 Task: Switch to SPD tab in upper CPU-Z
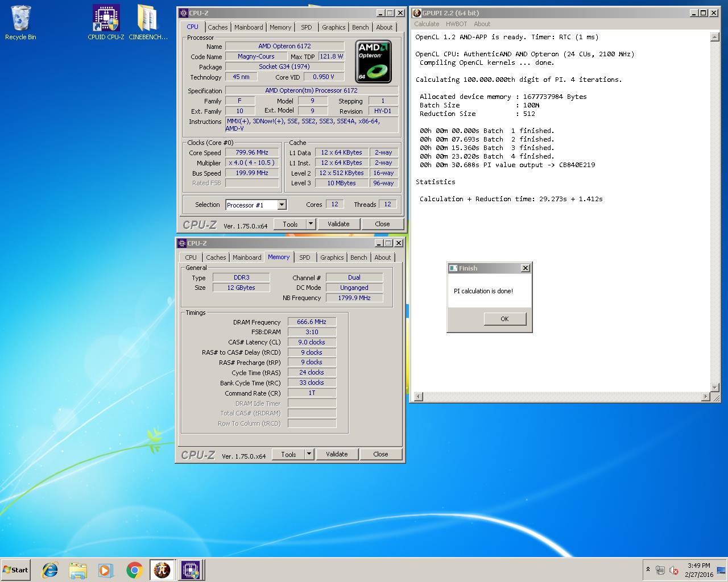(307, 27)
